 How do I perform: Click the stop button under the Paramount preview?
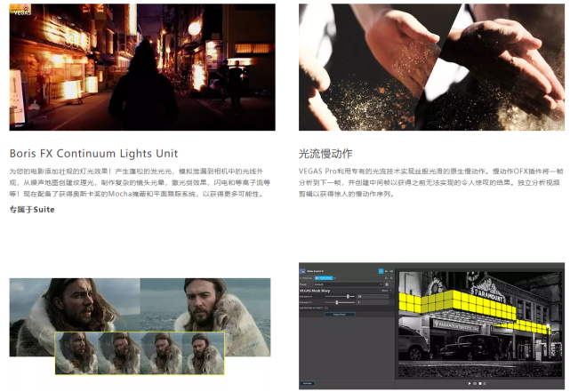(x=480, y=383)
